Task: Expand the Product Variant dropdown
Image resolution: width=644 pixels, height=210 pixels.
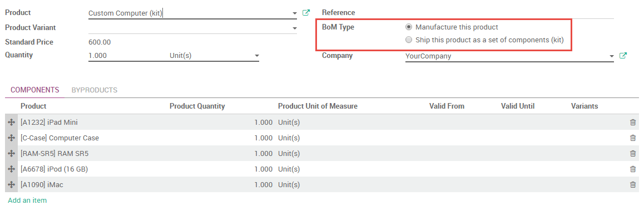Action: point(295,28)
